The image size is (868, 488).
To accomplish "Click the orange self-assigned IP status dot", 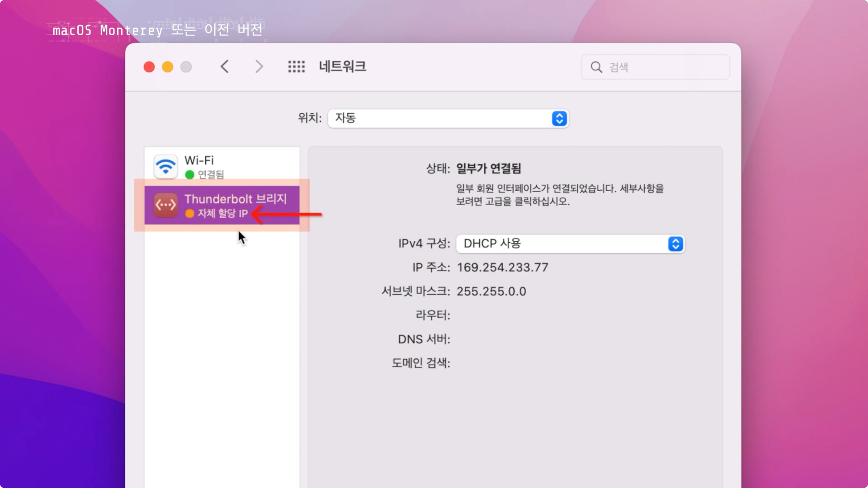I will click(190, 213).
